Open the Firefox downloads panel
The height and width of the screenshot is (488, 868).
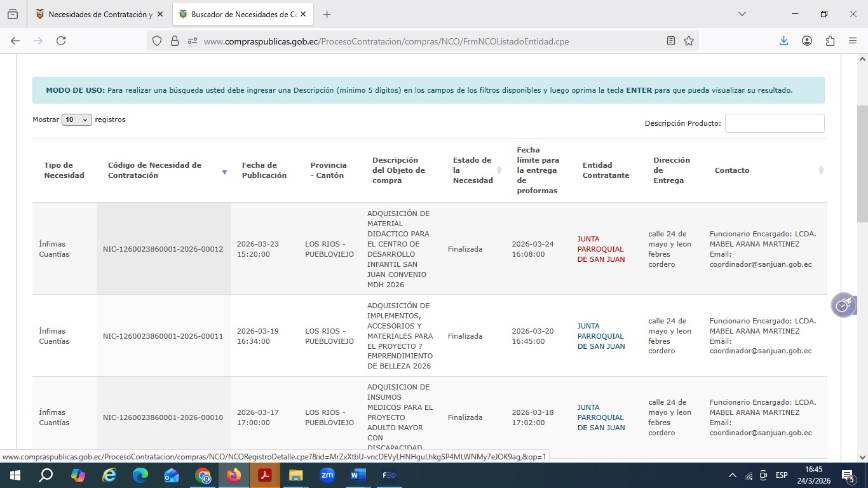point(783,41)
